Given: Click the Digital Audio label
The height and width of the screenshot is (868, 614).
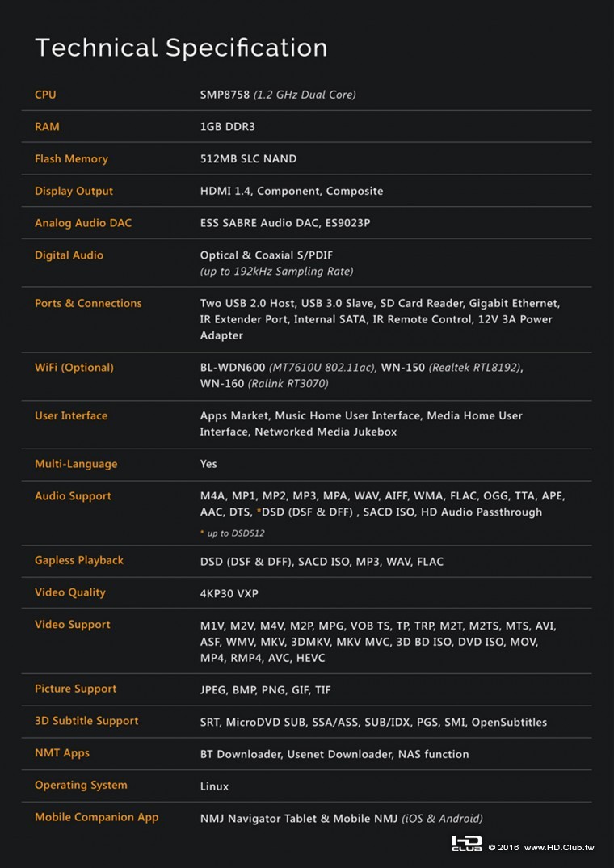Looking at the screenshot, I should point(69,255).
